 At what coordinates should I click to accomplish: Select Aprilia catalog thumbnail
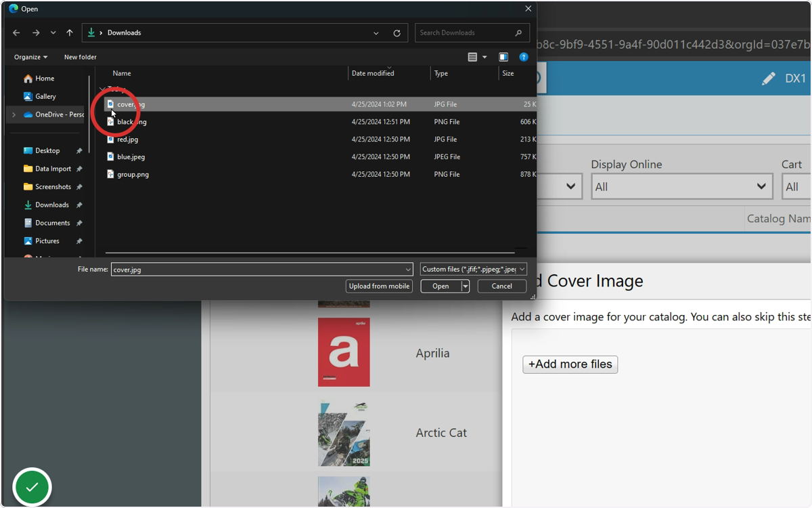tap(344, 352)
